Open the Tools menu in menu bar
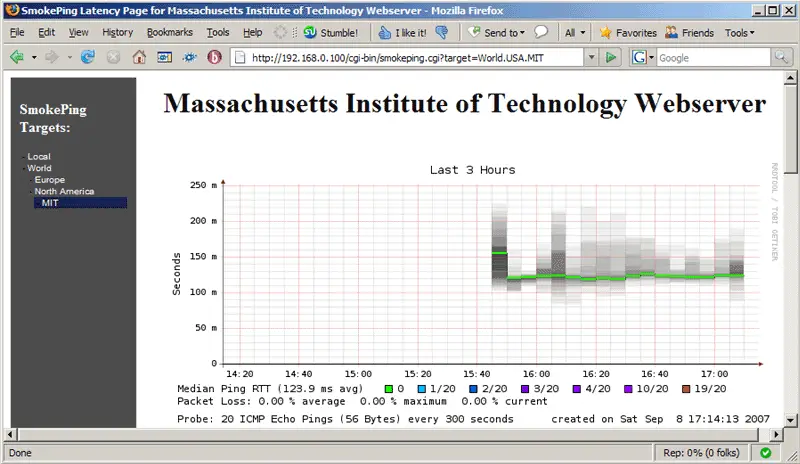The height and width of the screenshot is (464, 800). click(x=218, y=33)
